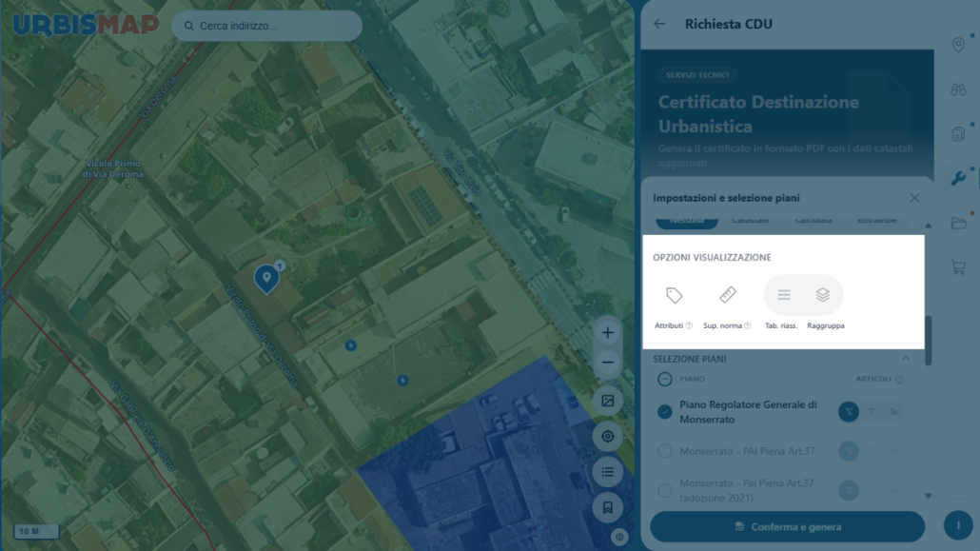Click the Richiesta CDU title
980x551 pixels.
(728, 24)
